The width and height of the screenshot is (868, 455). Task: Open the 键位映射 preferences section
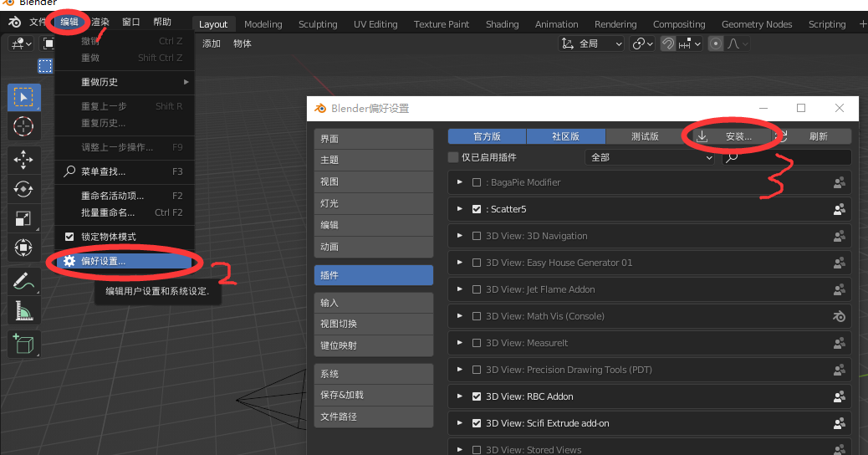pos(374,345)
